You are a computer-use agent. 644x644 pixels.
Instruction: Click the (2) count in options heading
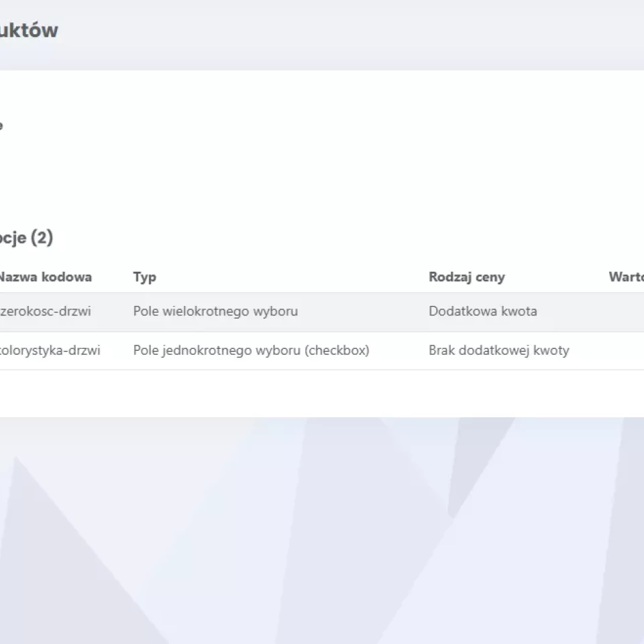click(41, 238)
